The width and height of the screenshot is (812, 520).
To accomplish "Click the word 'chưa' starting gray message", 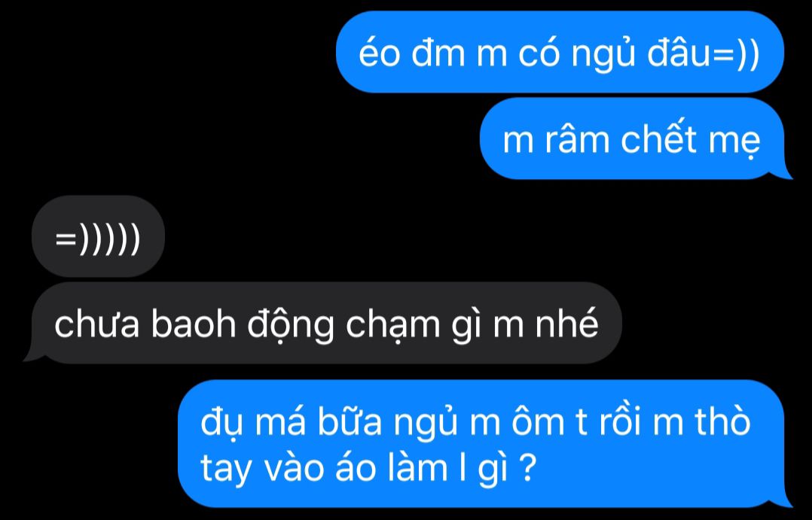I will tap(97, 324).
